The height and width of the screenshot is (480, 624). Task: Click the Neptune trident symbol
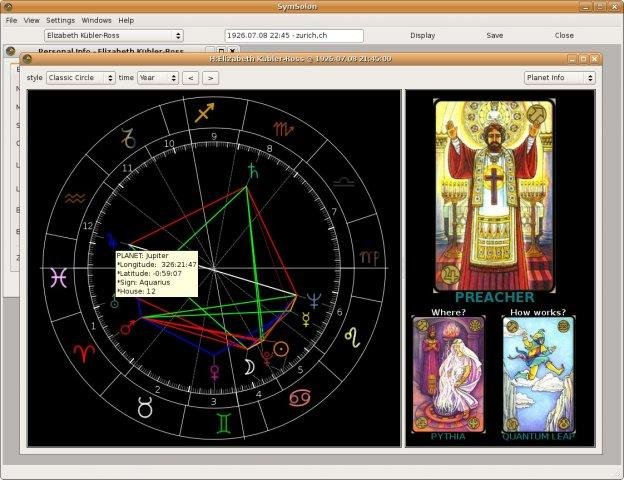coord(314,300)
